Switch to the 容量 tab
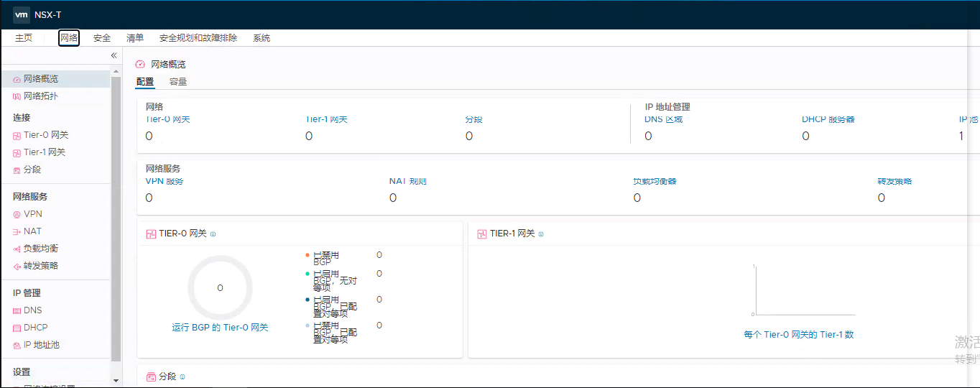 178,82
